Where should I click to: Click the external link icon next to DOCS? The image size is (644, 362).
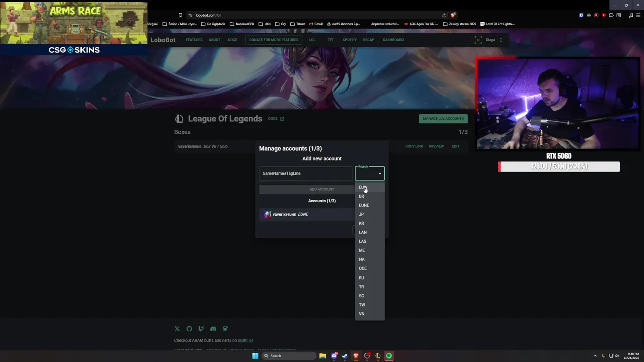[282, 119]
